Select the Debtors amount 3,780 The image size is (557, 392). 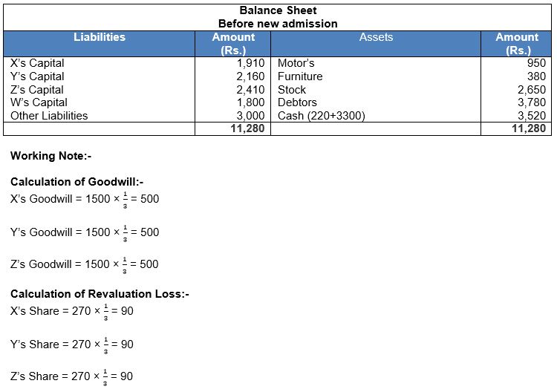[530, 102]
